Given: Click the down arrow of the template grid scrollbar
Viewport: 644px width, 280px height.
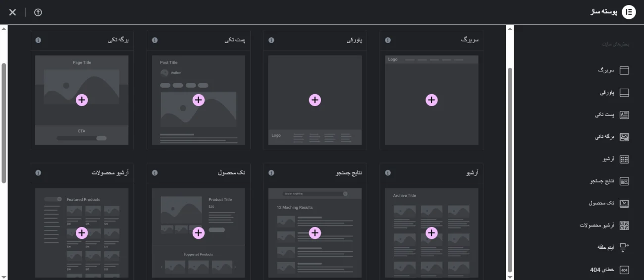Looking at the screenshot, I should click(x=510, y=276).
